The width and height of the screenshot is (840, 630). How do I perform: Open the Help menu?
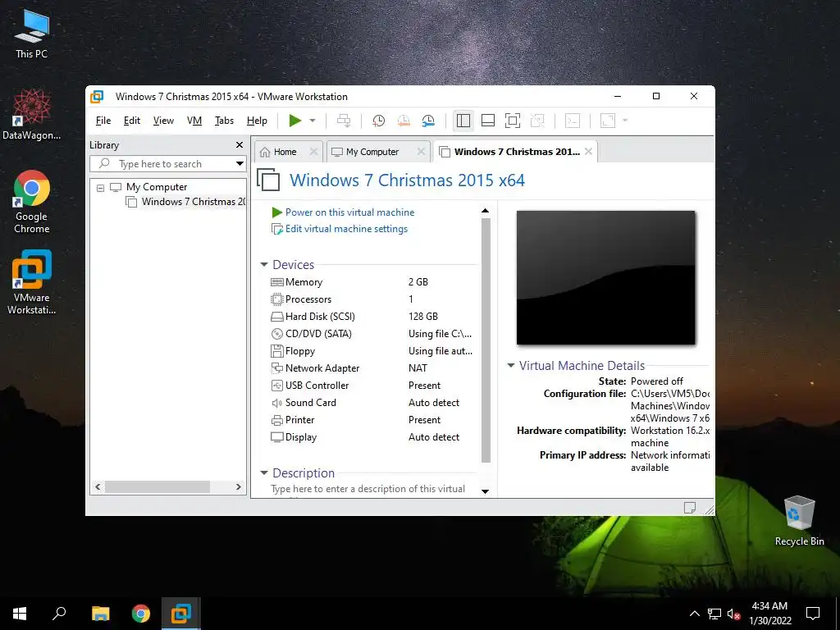tap(257, 121)
